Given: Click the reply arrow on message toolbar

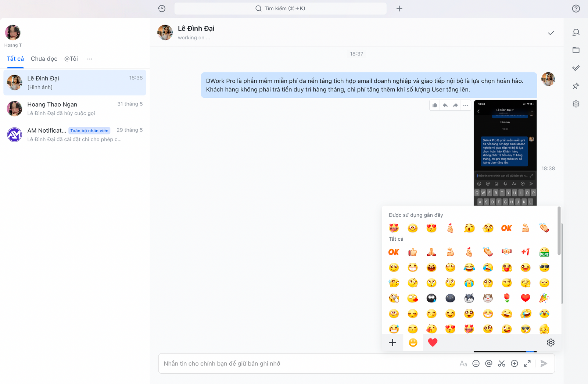Looking at the screenshot, I should tap(445, 105).
